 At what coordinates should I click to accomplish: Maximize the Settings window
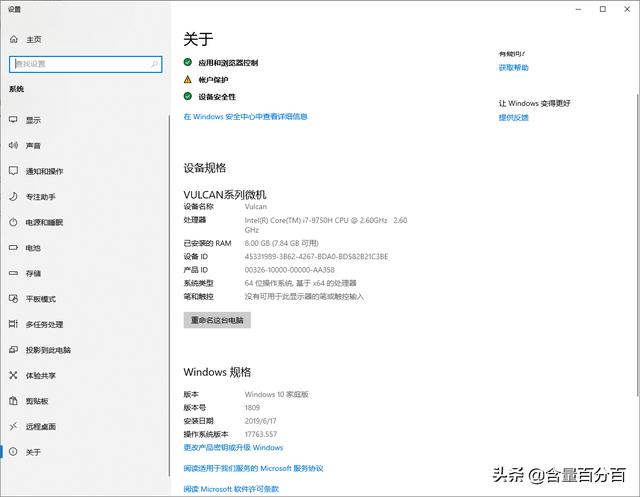603,9
